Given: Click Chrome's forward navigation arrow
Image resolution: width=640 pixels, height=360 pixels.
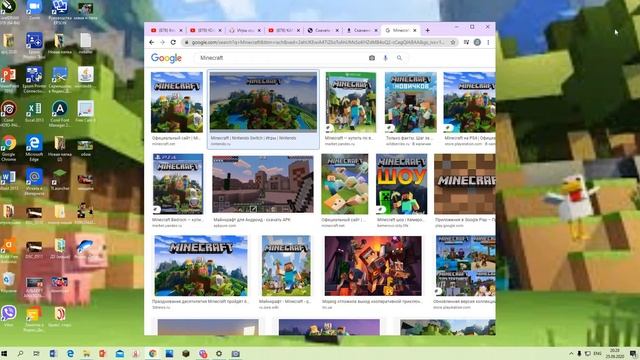Looking at the screenshot, I should (x=162, y=42).
